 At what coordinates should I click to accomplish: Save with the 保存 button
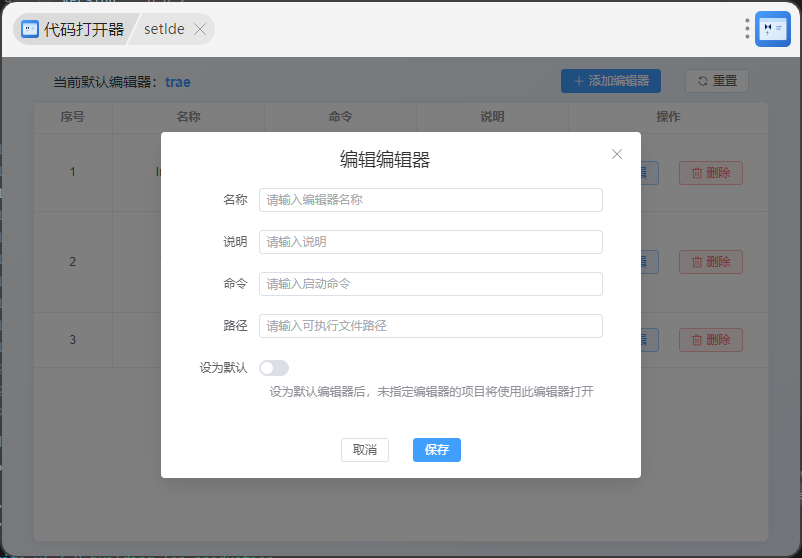tap(437, 450)
